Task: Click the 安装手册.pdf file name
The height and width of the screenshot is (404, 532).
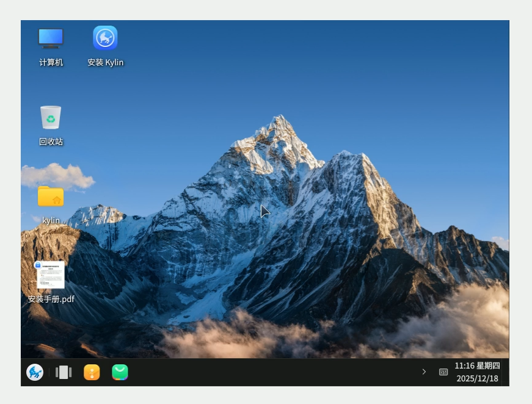Action: tap(51, 299)
